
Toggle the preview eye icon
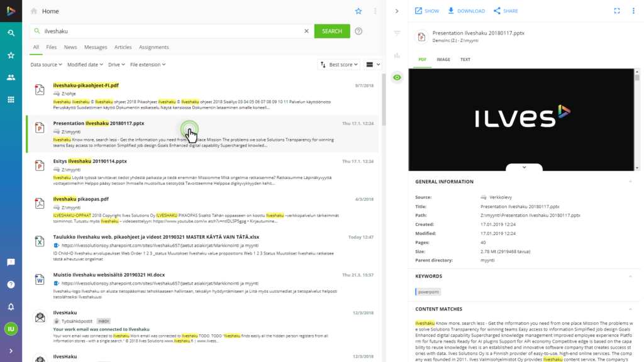pyautogui.click(x=397, y=77)
